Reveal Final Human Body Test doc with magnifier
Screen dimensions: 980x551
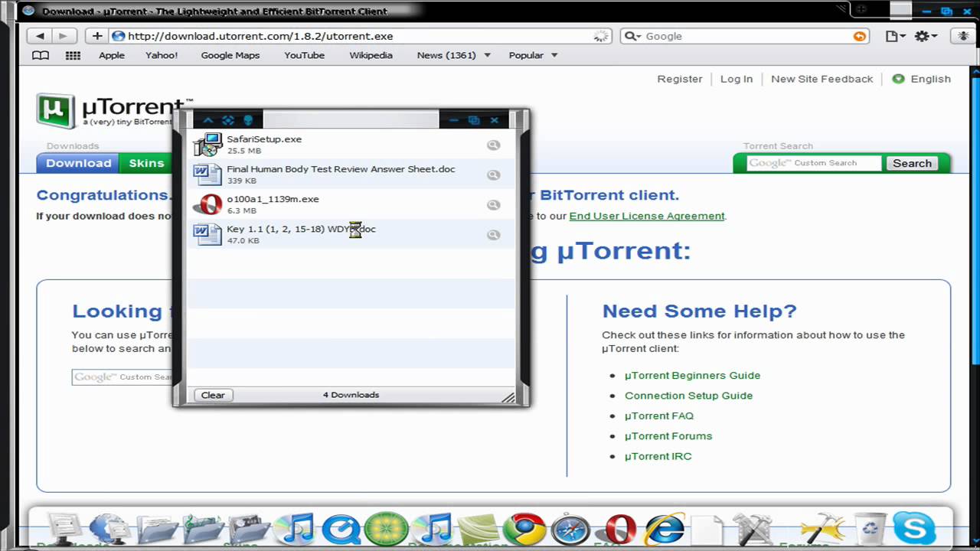click(493, 174)
